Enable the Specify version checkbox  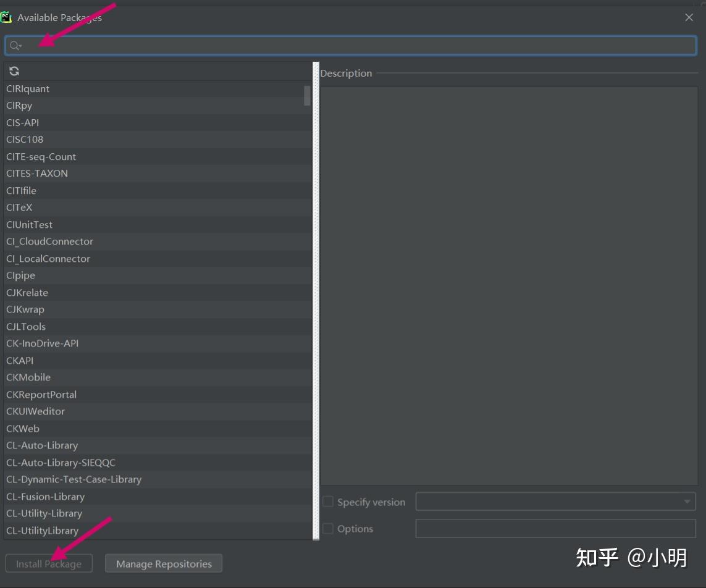[328, 502]
